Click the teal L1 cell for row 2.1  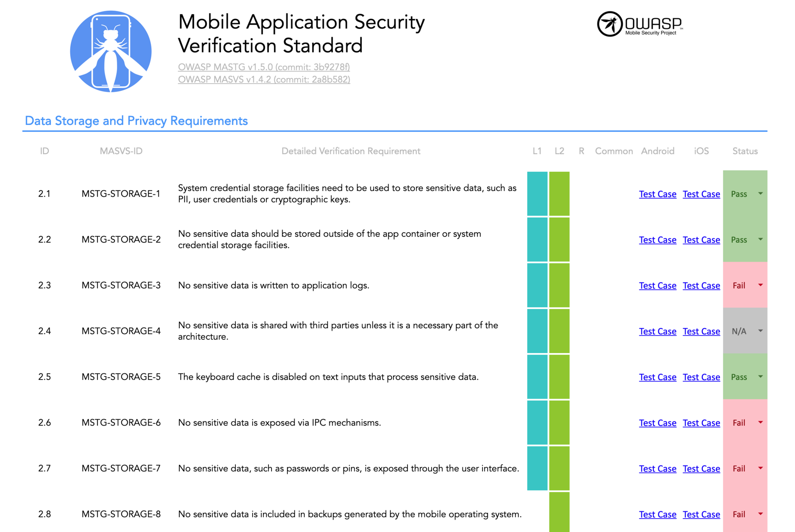[x=537, y=193]
